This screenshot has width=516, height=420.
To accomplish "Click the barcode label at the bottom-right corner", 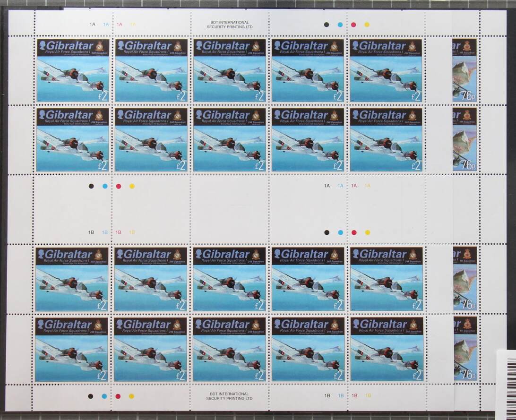I will tap(506, 385).
